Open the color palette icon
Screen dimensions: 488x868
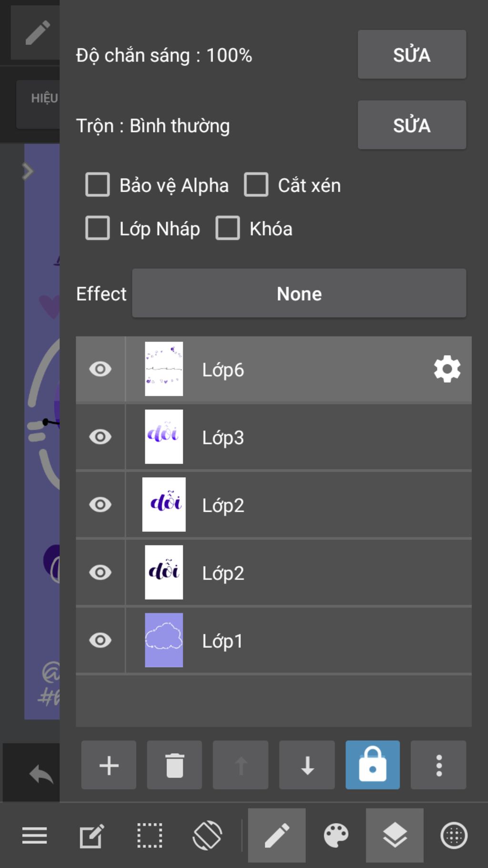[336, 836]
